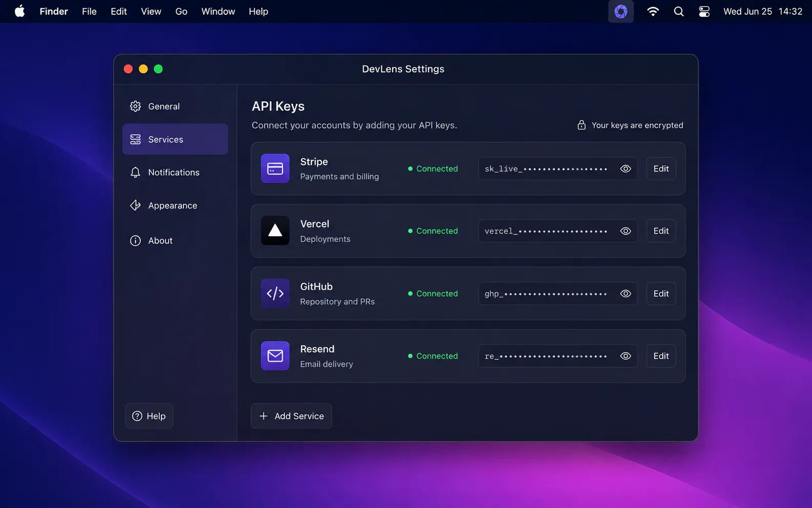Image resolution: width=812 pixels, height=508 pixels.
Task: Open the Go menu
Action: click(x=181, y=11)
